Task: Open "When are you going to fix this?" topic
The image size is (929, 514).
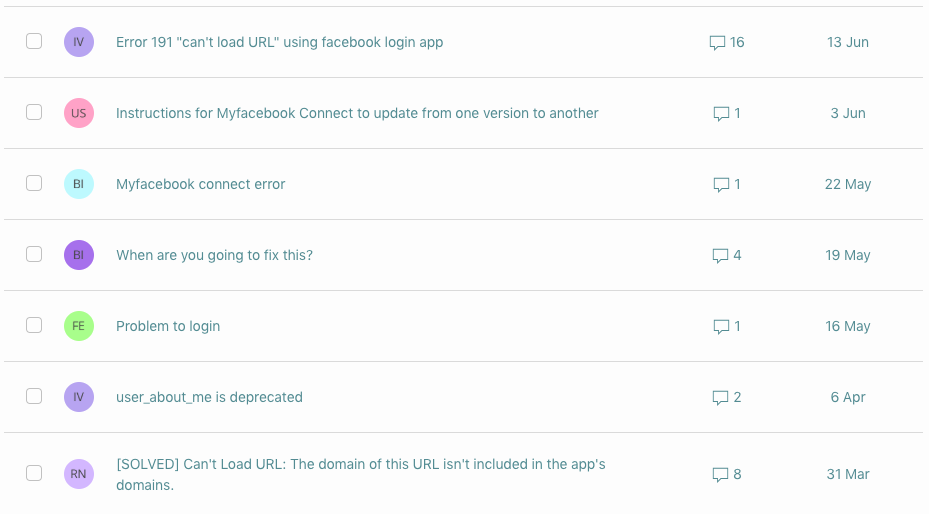Action: tap(214, 255)
